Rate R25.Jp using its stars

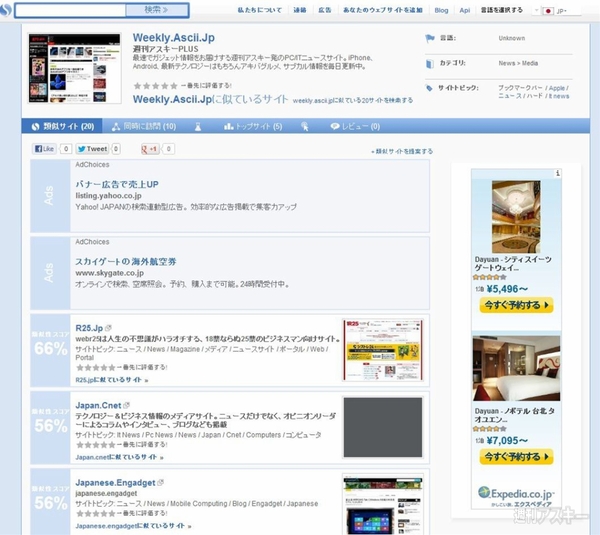[x=96, y=367]
